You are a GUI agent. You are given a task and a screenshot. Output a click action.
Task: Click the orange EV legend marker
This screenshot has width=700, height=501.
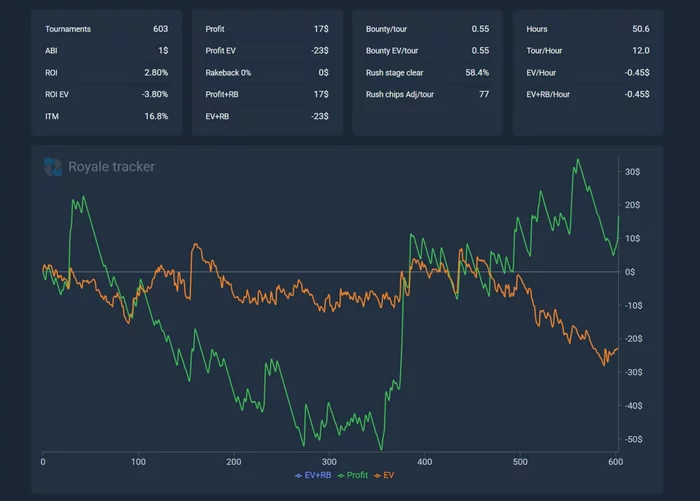[378, 475]
